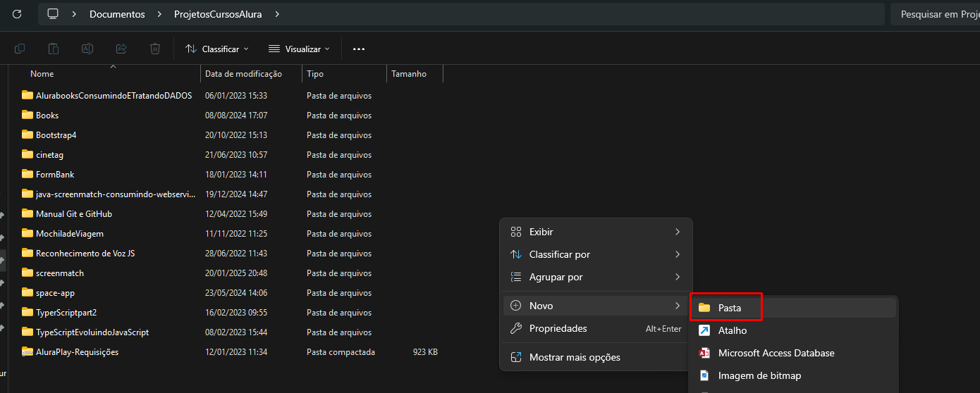This screenshot has height=393, width=980.
Task: Click the This PC monitor icon in breadcrumb
Action: pos(53,14)
